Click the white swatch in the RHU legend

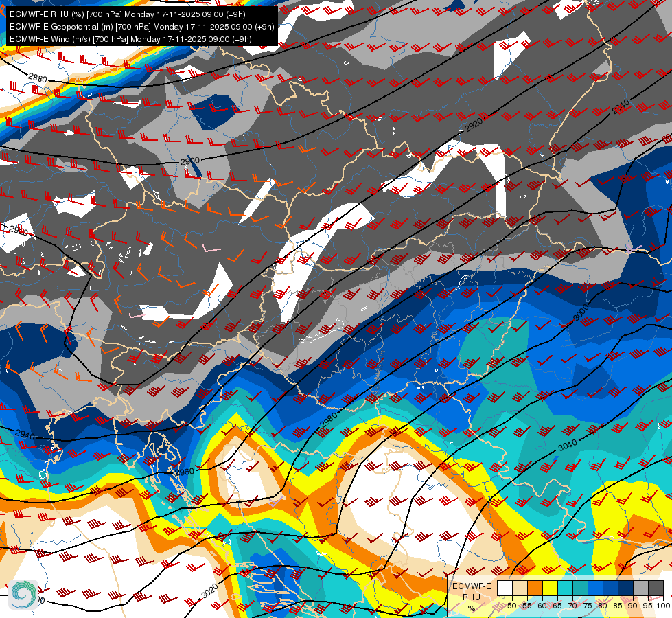pyautogui.click(x=505, y=588)
